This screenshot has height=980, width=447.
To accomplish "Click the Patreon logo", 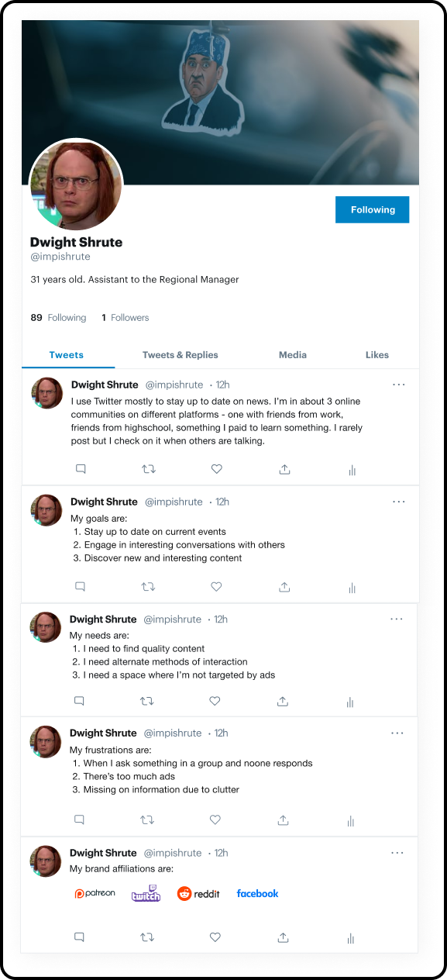I will pos(95,893).
